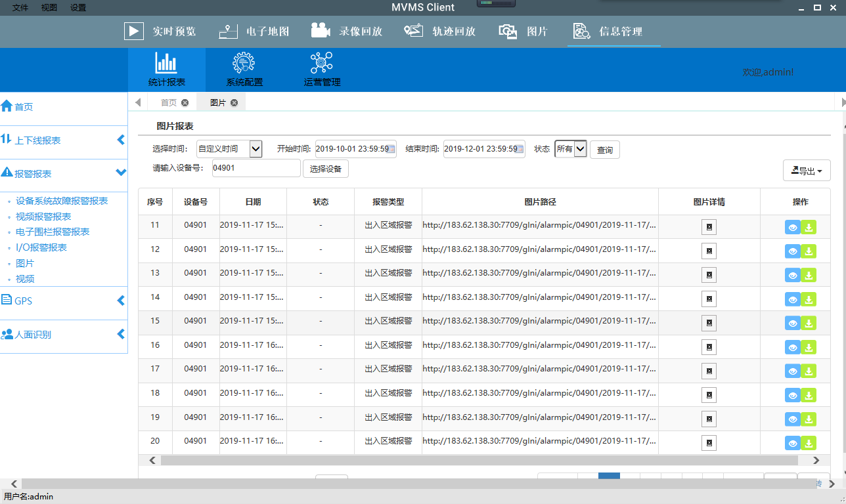The height and width of the screenshot is (504, 846).
Task: Collapse the 报警报表 sidebar section
Action: point(120,173)
